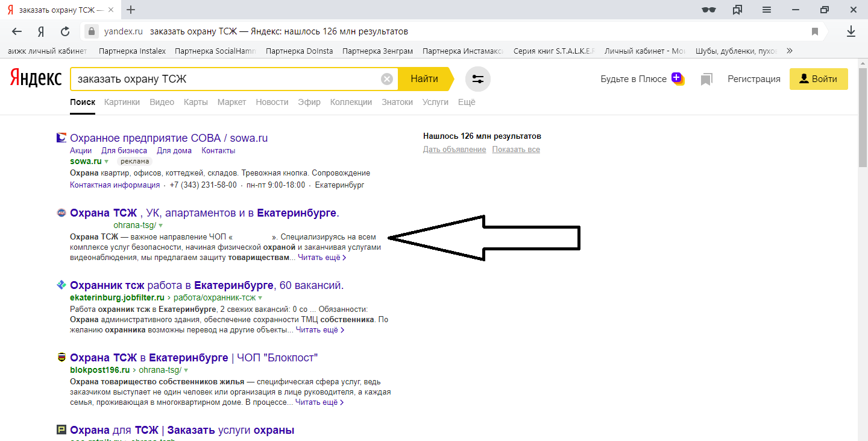The image size is (868, 441).
Task: Go back to the previous page
Action: (x=17, y=31)
